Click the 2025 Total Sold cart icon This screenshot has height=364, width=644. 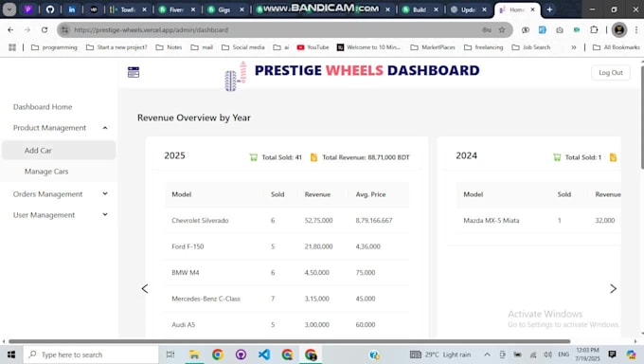click(x=254, y=157)
